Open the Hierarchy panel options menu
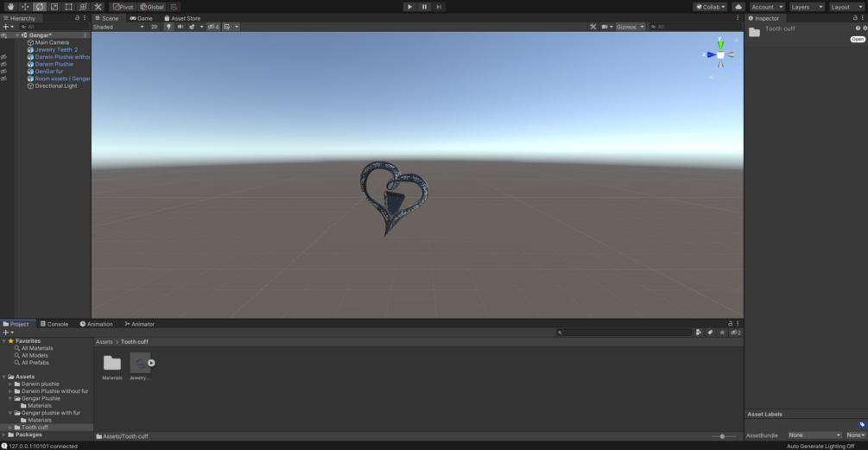This screenshot has height=450, width=868. pos(85,18)
